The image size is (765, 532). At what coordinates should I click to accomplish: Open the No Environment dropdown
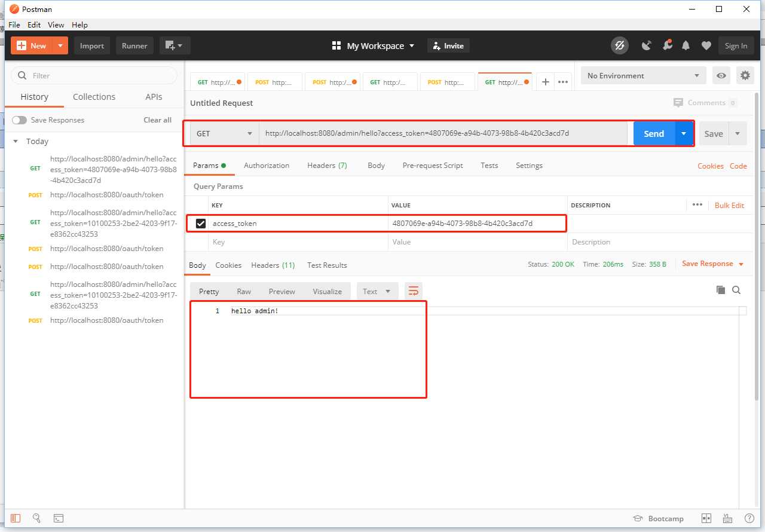click(643, 75)
